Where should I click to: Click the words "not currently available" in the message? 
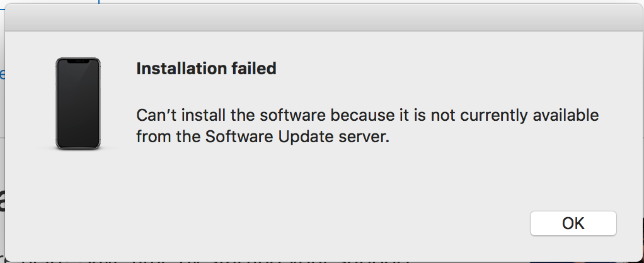click(515, 115)
